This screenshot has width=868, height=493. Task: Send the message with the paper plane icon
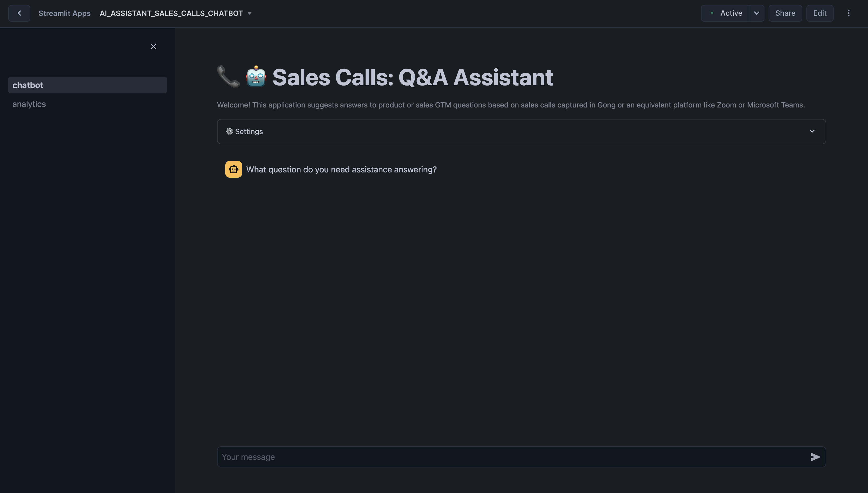(816, 457)
